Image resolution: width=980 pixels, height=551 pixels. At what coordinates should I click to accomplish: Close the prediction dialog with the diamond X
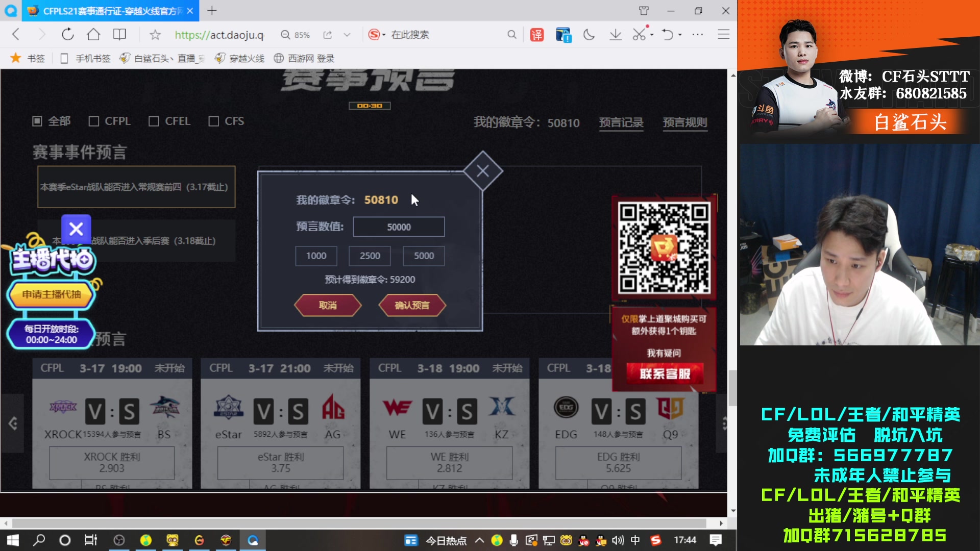[x=483, y=171]
